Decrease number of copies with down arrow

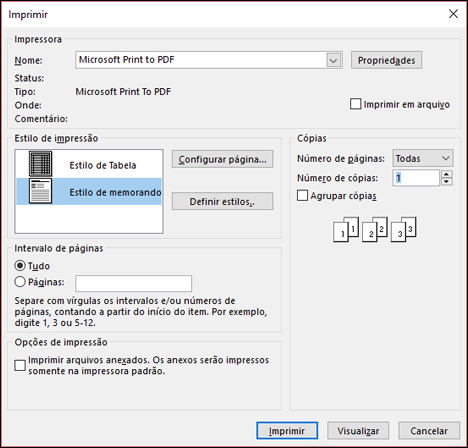[x=447, y=182]
